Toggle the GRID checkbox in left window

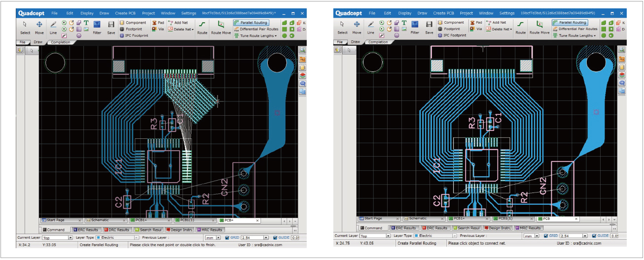click(x=227, y=237)
